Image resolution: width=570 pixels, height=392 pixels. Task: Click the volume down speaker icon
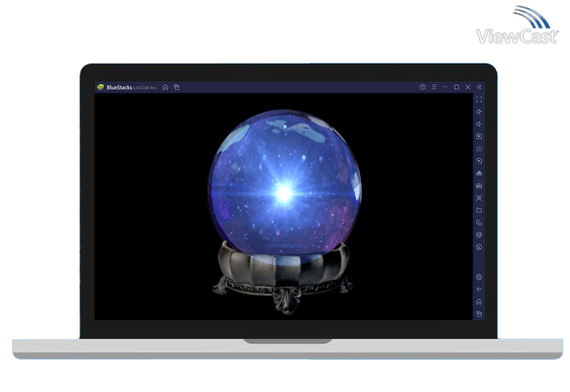pos(479,124)
